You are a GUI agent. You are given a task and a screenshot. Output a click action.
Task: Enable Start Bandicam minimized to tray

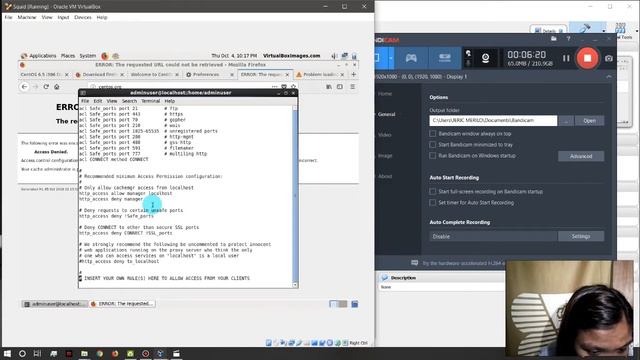(432, 144)
